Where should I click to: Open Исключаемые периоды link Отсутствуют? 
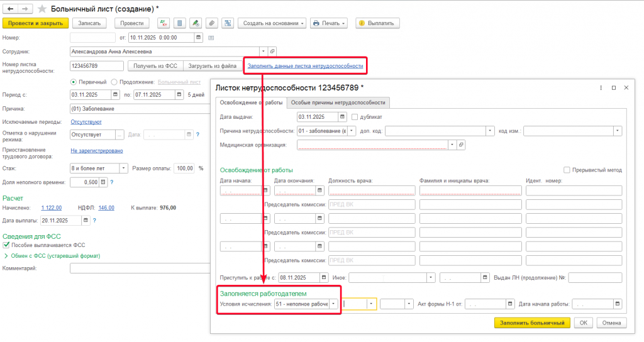click(86, 122)
